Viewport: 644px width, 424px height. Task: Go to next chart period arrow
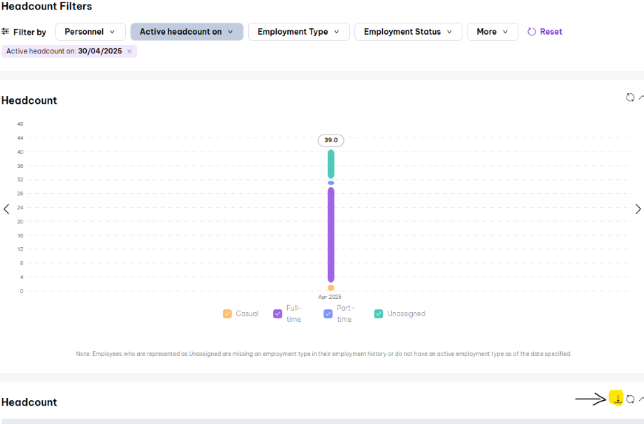pyautogui.click(x=638, y=209)
